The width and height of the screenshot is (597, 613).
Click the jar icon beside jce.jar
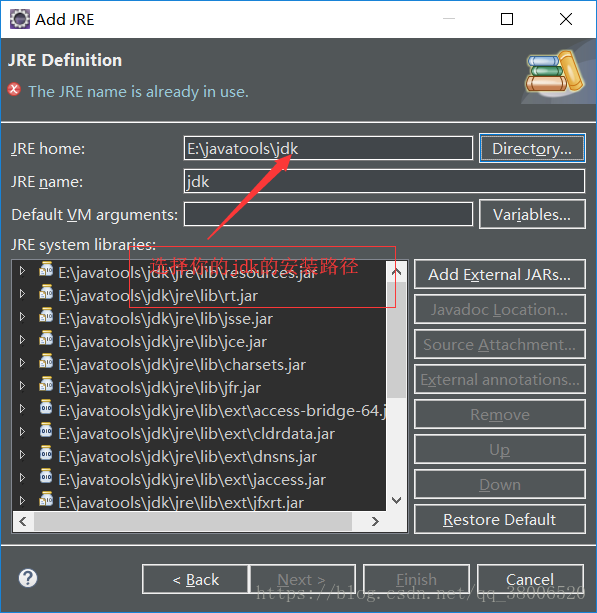46,339
